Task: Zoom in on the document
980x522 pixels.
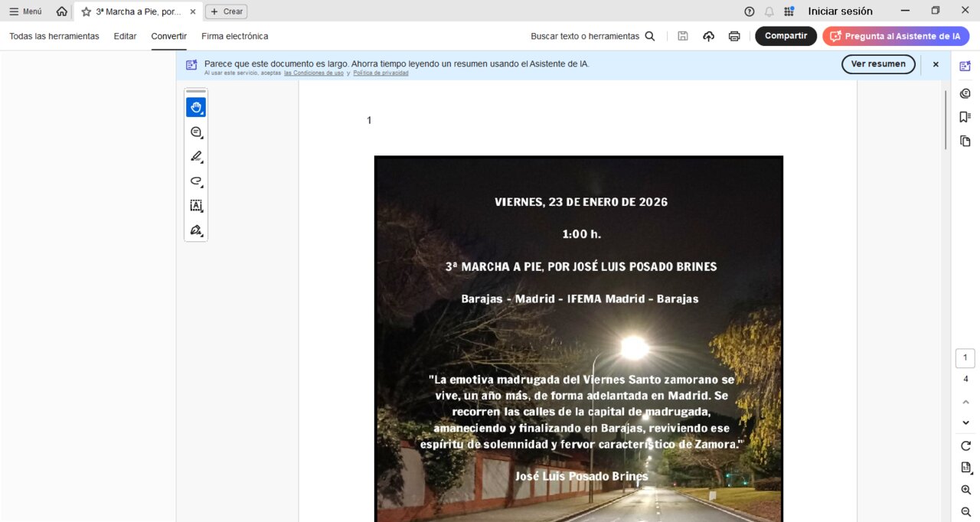Action: pos(965,490)
